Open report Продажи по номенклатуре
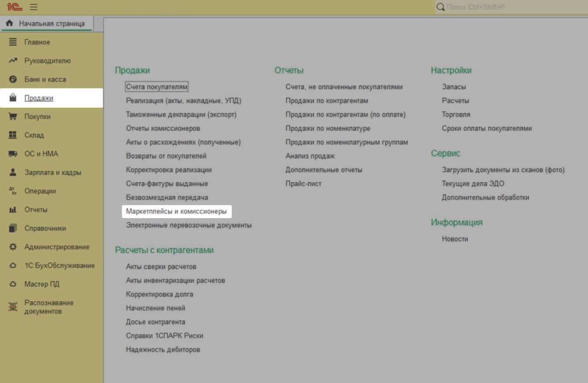Image resolution: width=588 pixels, height=383 pixels. click(328, 129)
